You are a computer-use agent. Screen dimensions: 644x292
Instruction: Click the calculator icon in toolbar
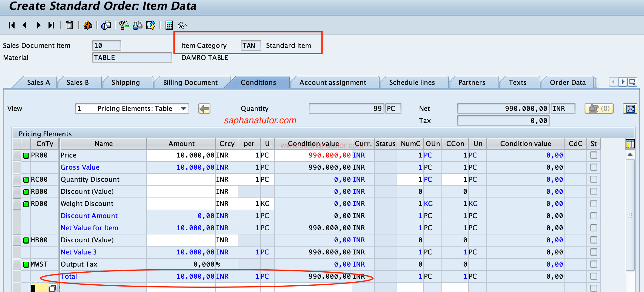(x=169, y=25)
